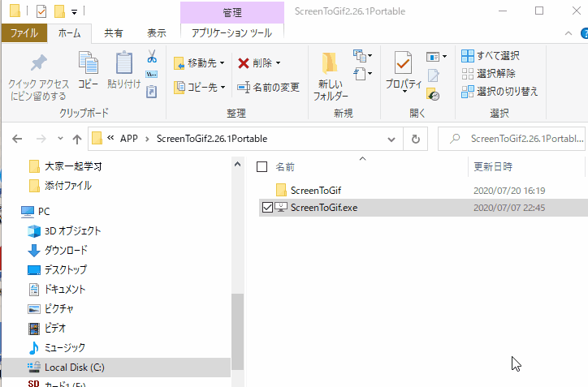Click APP in the breadcrumb path
Viewport: 588px width, 387px height.
point(128,139)
